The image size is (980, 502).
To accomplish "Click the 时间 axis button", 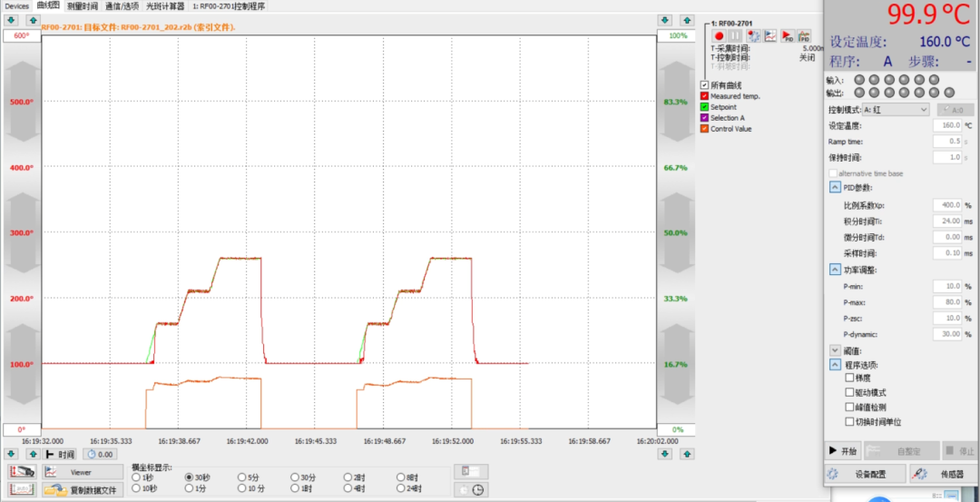I will (60, 455).
